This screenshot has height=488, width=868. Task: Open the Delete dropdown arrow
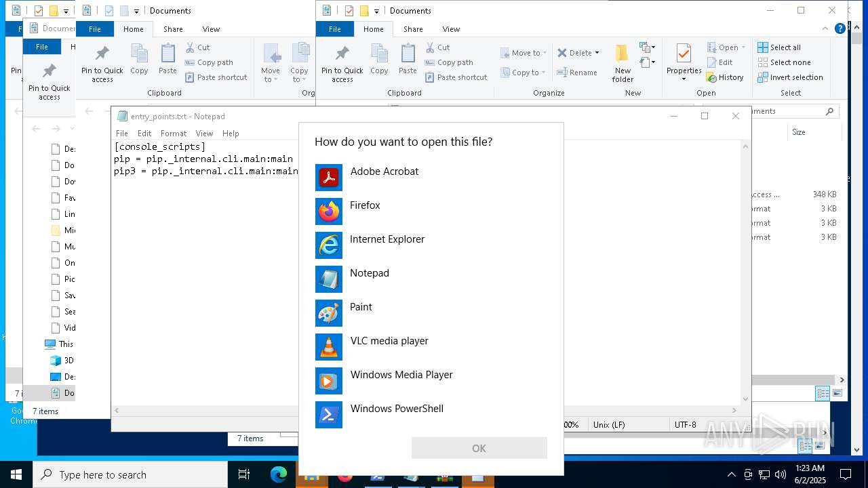tap(597, 53)
